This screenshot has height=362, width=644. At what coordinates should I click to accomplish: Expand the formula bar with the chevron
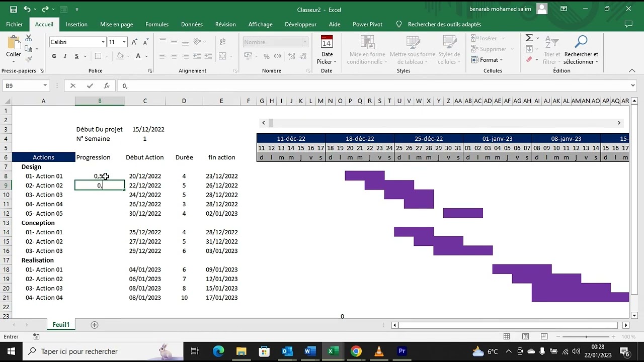pyautogui.click(x=632, y=86)
